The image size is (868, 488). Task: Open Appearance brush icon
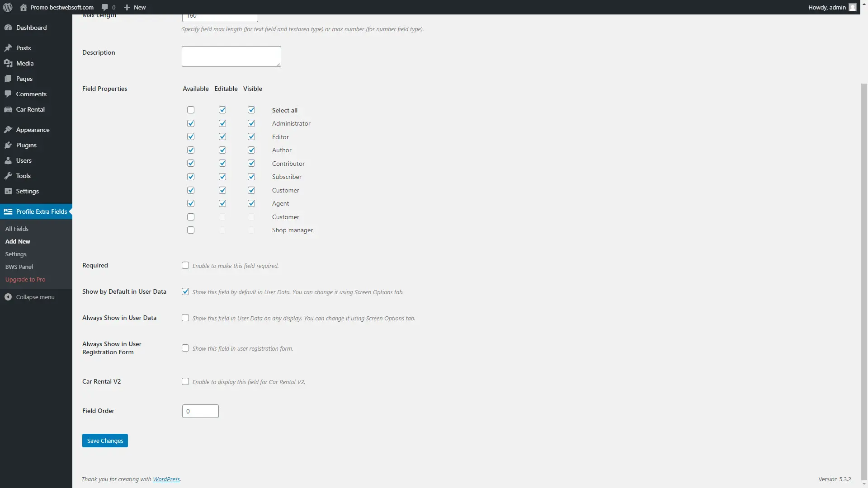[x=9, y=130]
